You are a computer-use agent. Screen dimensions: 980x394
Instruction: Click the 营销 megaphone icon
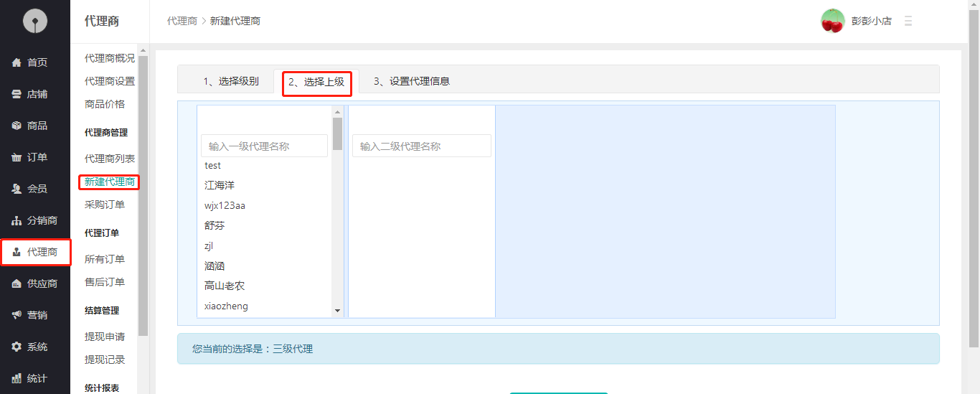tap(17, 315)
